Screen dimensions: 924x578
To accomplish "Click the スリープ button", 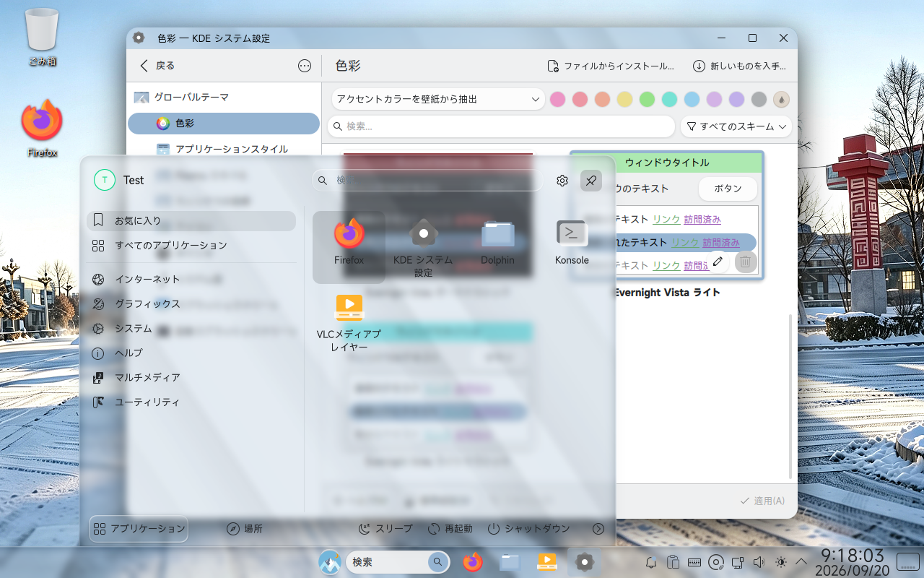I will click(x=385, y=529).
